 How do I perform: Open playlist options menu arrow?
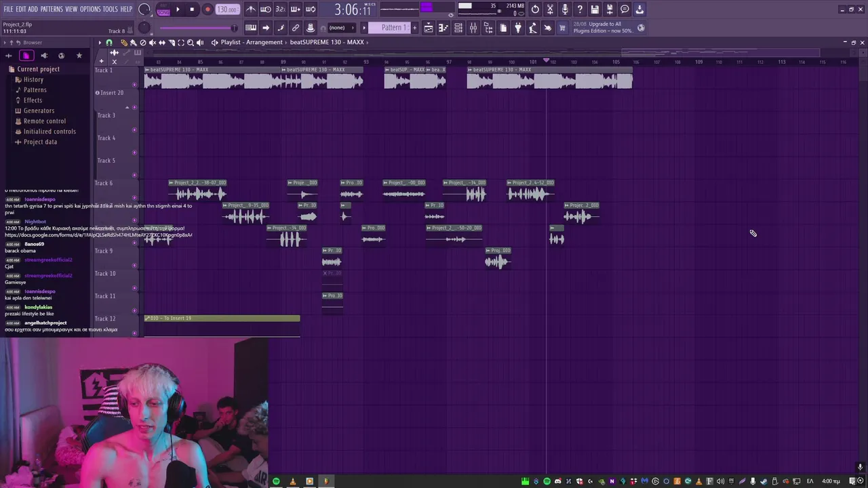point(100,43)
